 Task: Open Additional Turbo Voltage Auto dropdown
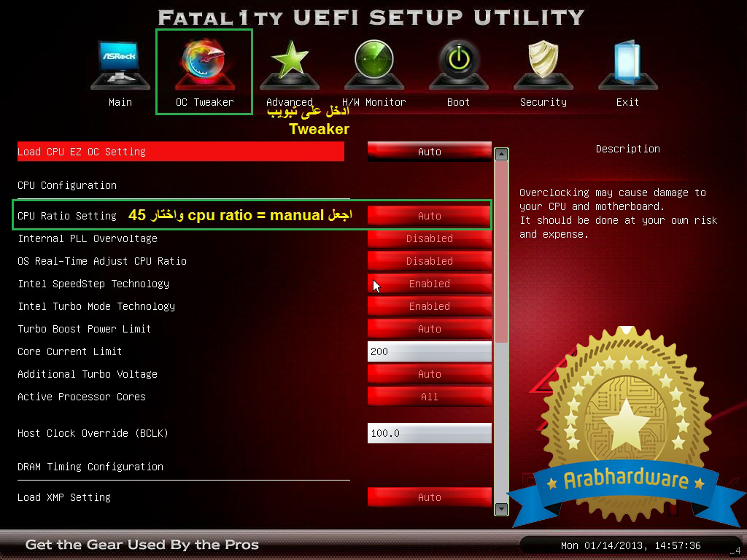[x=429, y=374]
